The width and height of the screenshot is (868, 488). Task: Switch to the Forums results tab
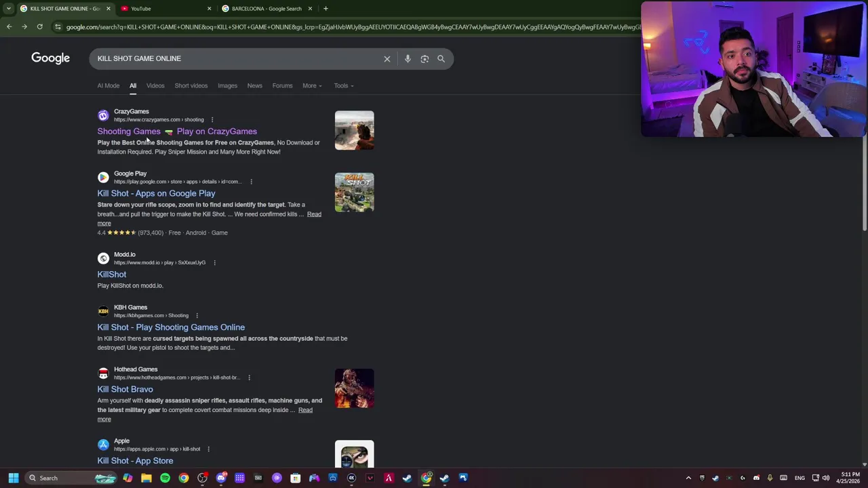282,86
